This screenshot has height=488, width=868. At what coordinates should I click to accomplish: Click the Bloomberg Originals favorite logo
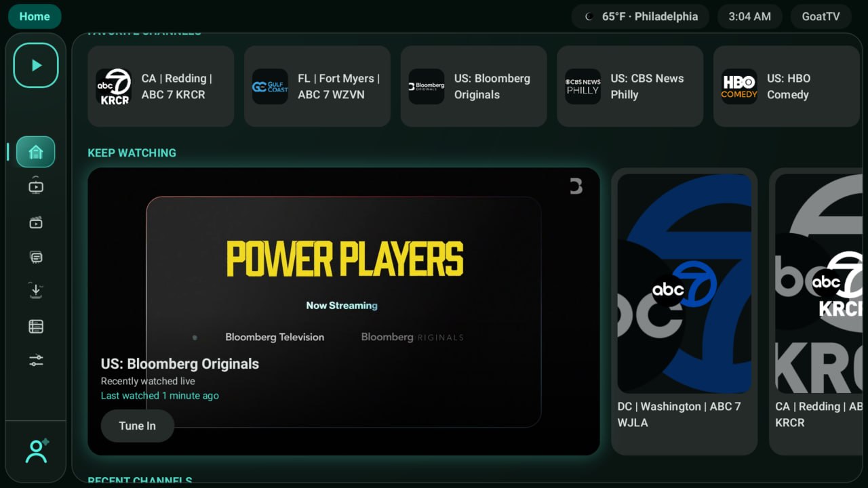(x=426, y=87)
